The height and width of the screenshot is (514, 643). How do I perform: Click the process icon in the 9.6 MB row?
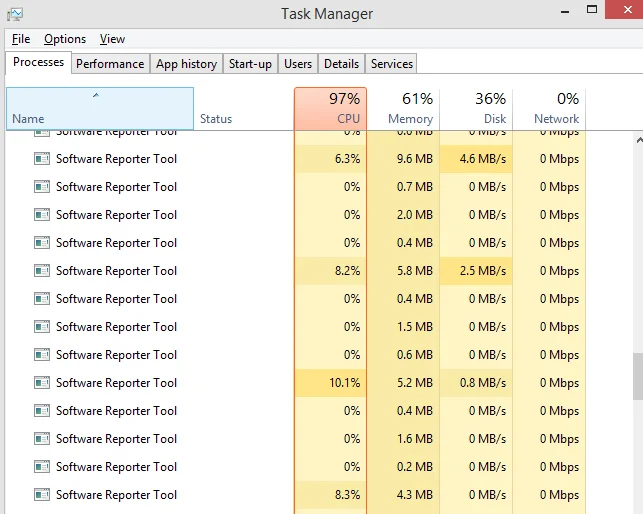[42, 158]
